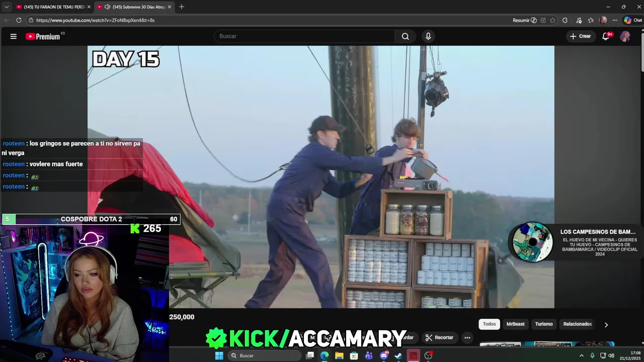Open browser extensions puzzle icon

(x=565, y=20)
